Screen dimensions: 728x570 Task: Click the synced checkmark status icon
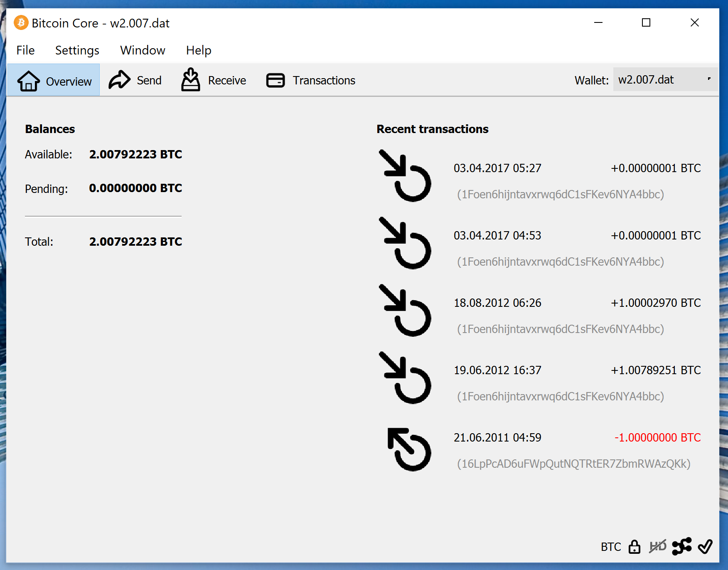[705, 546]
